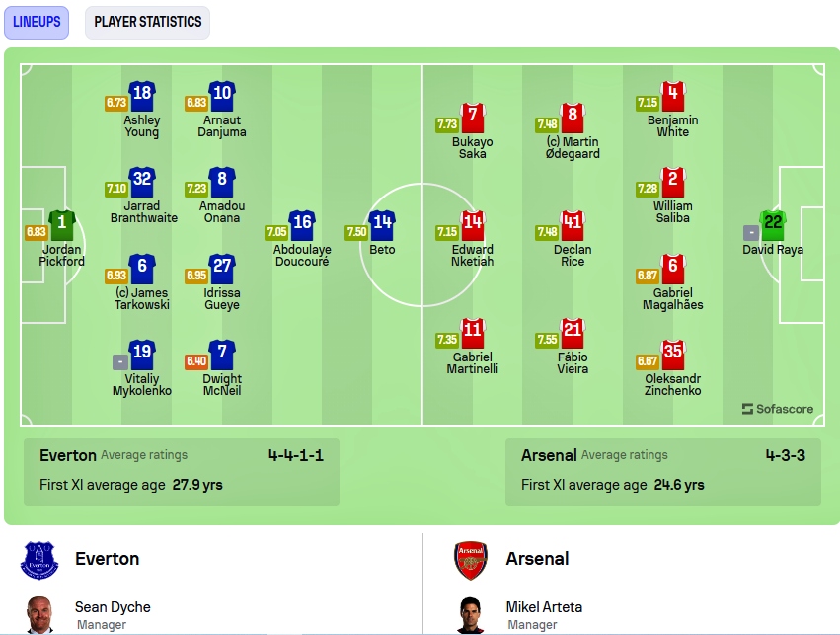Image resolution: width=840 pixels, height=635 pixels.
Task: Open the Everton average ratings panel
Action: (182, 472)
